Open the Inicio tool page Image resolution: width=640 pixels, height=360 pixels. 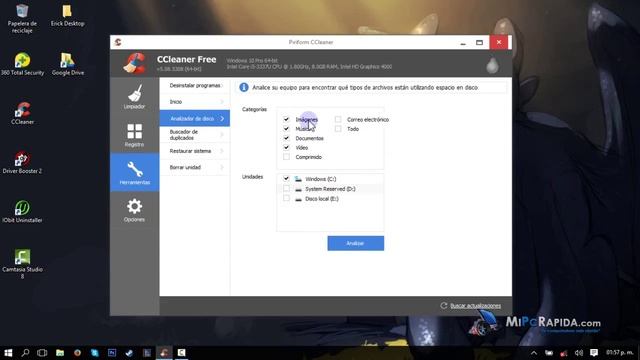click(195, 102)
